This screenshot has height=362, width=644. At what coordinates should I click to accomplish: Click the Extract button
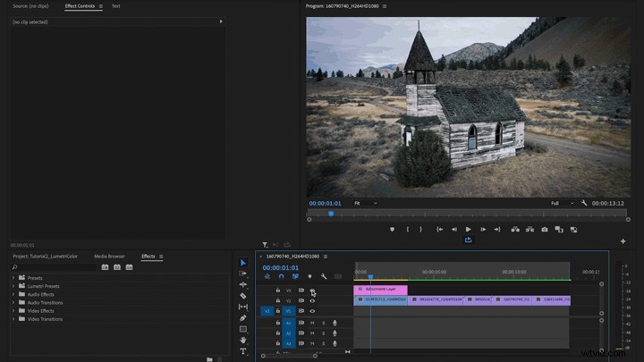(530, 230)
